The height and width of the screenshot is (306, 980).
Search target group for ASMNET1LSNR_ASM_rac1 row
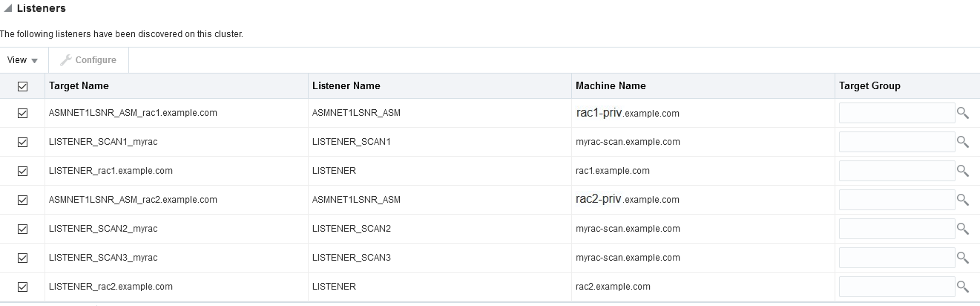(x=963, y=113)
